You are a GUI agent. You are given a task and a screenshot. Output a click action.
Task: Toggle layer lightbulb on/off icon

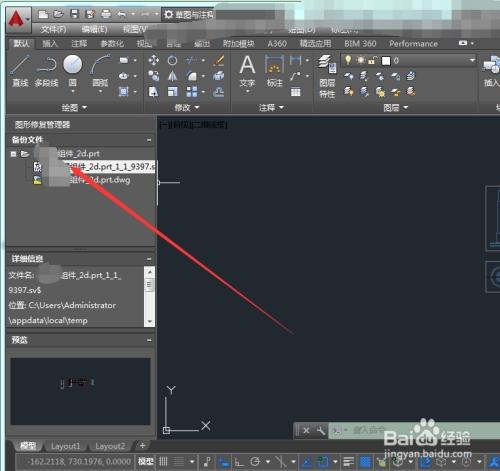348,60
